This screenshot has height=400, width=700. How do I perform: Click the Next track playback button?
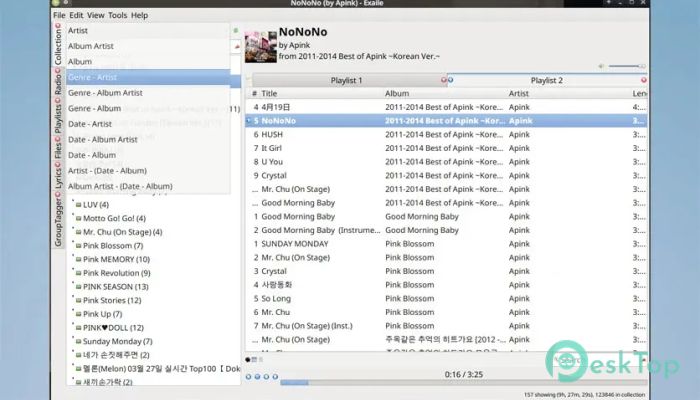pyautogui.click(x=275, y=376)
